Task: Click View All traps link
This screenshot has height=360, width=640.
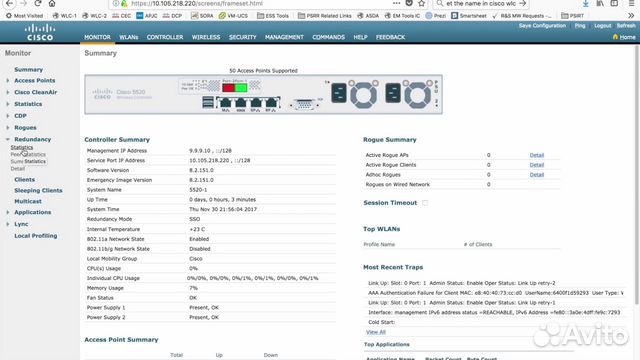Action: [376, 332]
